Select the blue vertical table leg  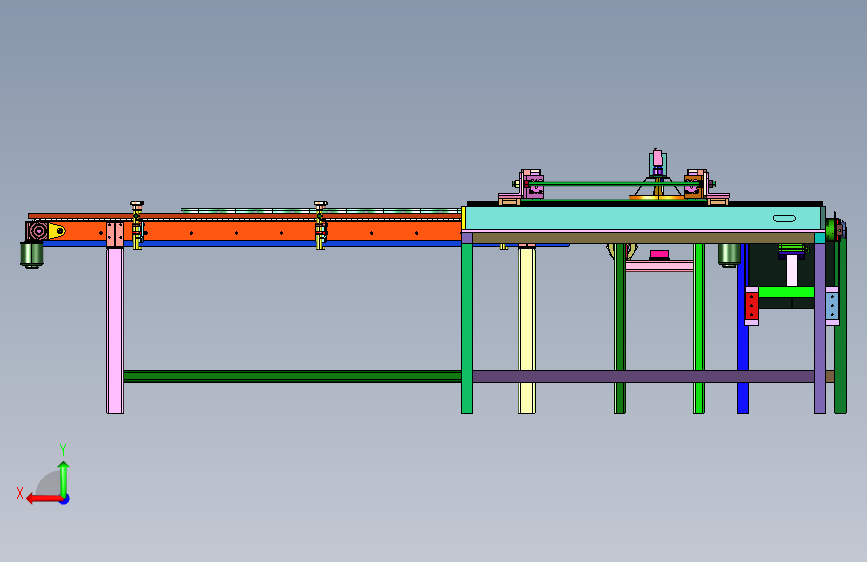pyautogui.click(x=743, y=329)
